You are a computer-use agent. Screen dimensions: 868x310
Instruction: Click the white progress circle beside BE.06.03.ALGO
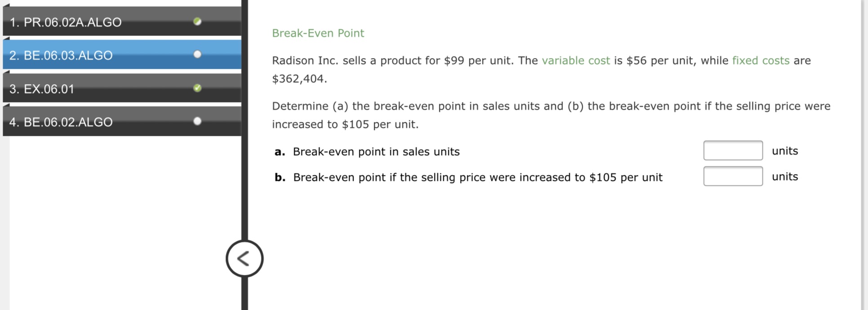[x=198, y=54]
